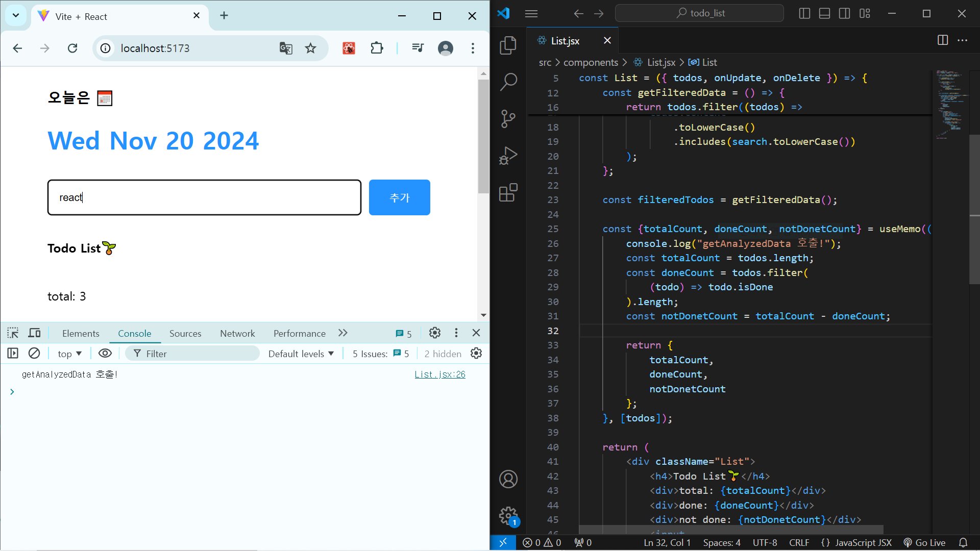Open the Default levels dropdown
980x551 pixels.
pyautogui.click(x=301, y=354)
